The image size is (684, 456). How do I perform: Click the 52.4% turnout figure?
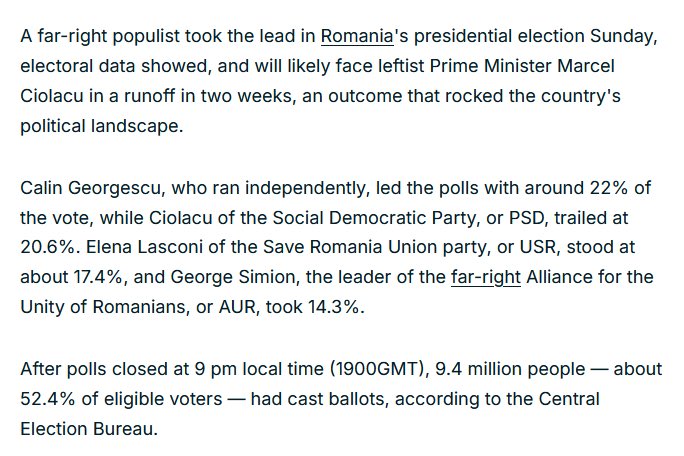(x=48, y=399)
